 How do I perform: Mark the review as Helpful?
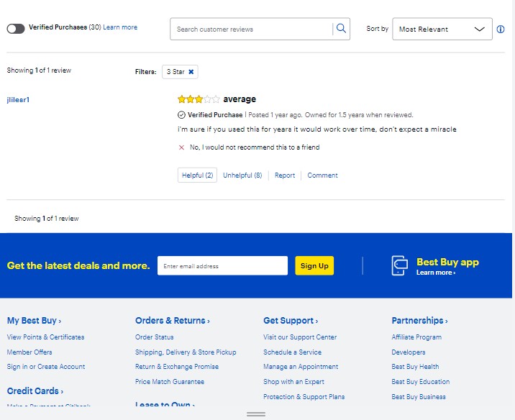click(x=197, y=175)
